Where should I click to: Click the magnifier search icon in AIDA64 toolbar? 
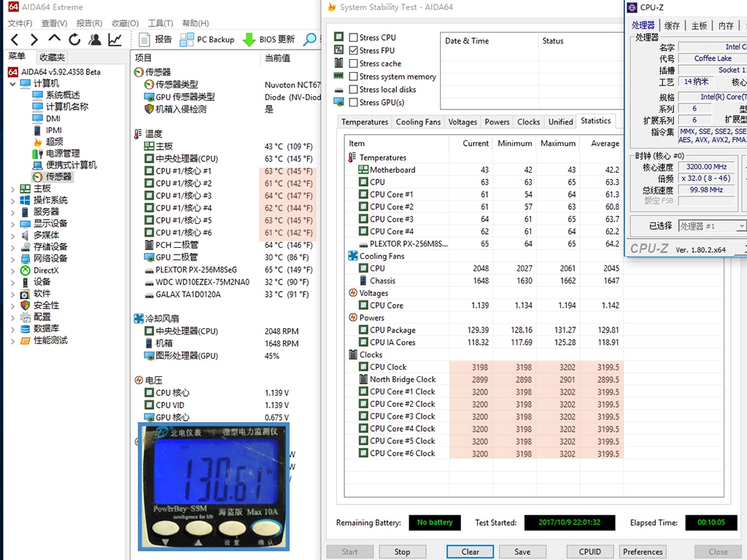pyautogui.click(x=310, y=39)
